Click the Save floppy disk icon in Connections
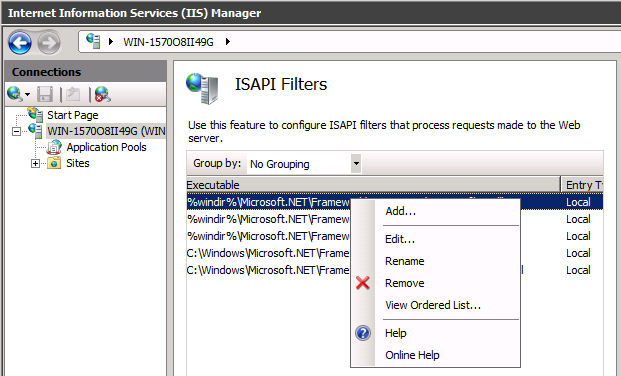 [45, 94]
